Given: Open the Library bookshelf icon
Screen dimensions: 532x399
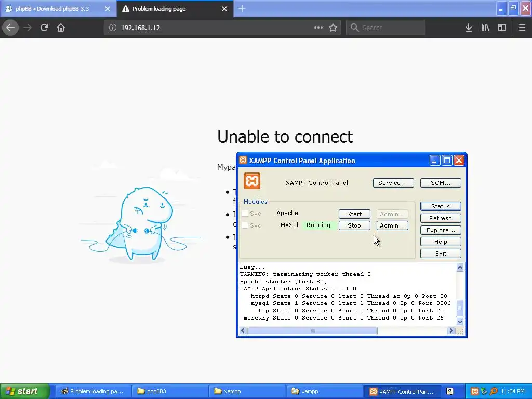Looking at the screenshot, I should 485,28.
